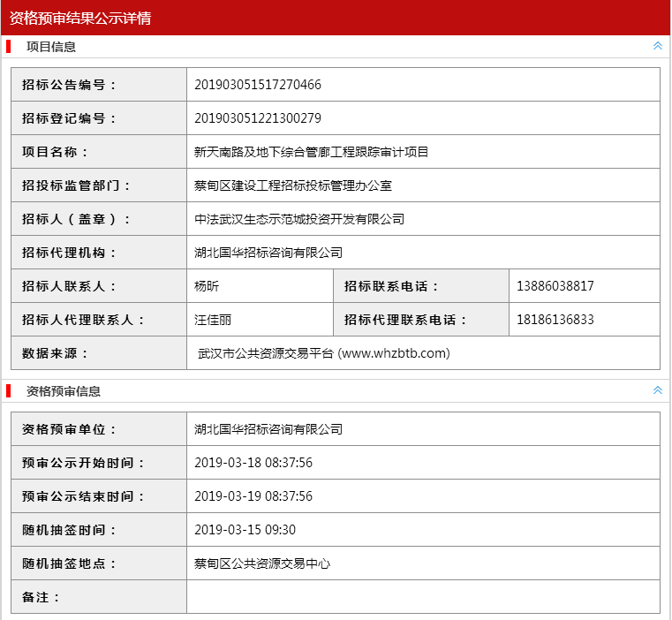Select lottery time 2019-03-15 09:30
Viewport: 672px width, 620px height.
click(x=245, y=530)
